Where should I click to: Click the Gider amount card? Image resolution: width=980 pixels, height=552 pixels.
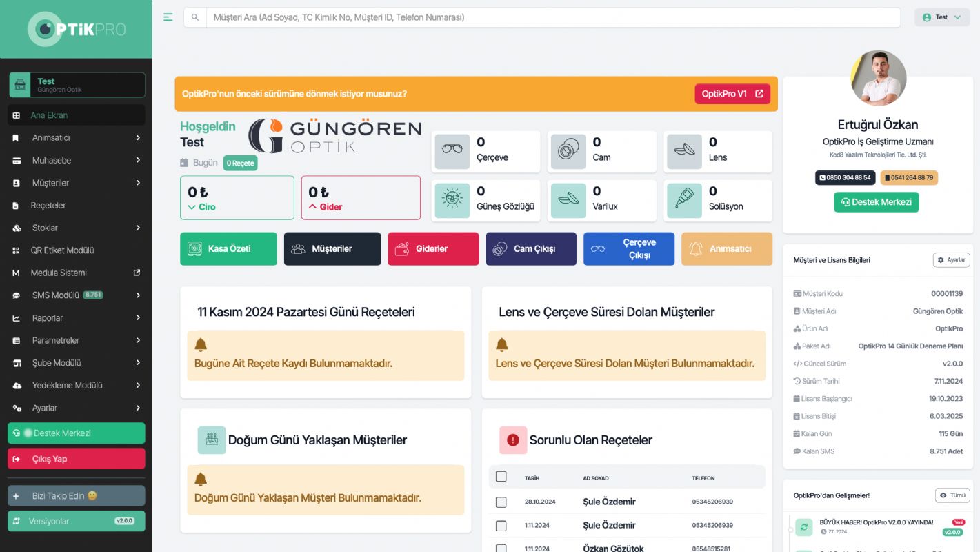pyautogui.click(x=361, y=198)
